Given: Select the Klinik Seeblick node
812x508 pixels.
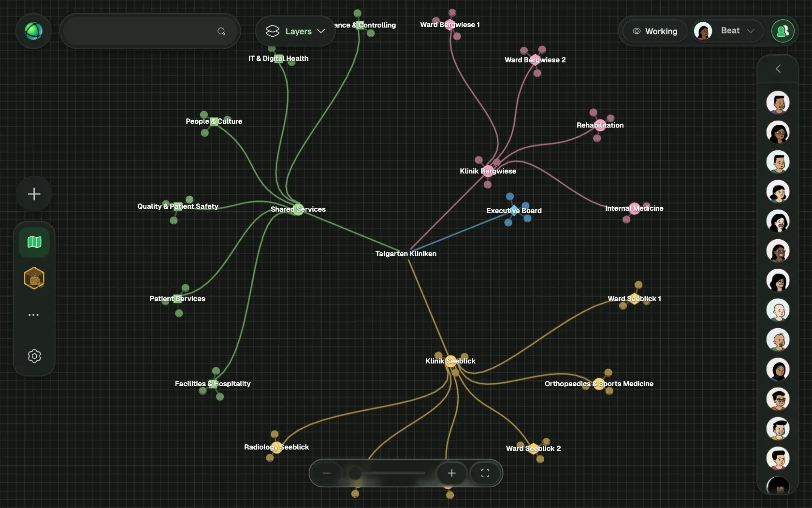Looking at the screenshot, I should tap(450, 361).
